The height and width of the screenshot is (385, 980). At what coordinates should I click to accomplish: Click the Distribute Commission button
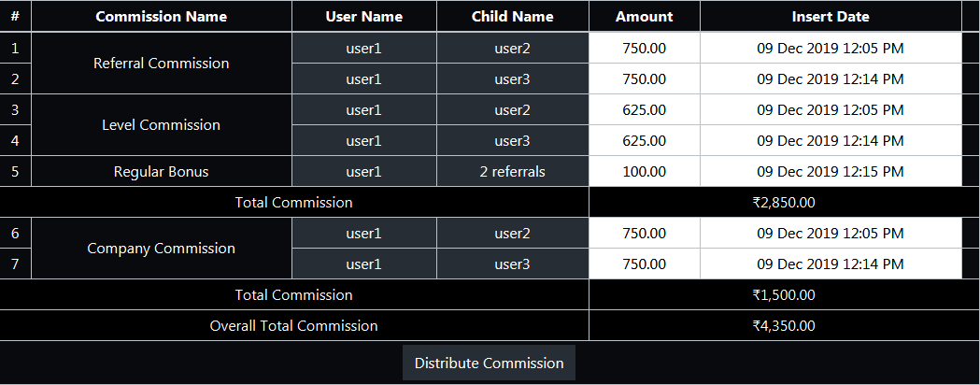coord(489,364)
